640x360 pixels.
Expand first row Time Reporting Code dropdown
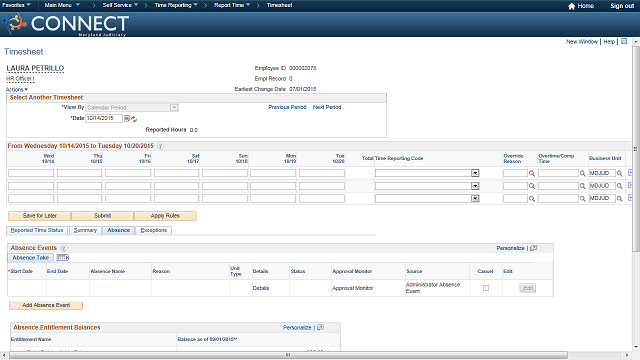[x=475, y=173]
